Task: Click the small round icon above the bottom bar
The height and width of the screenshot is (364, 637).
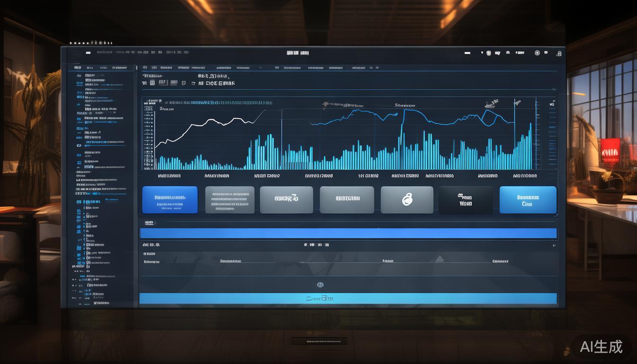Action: pos(320,285)
